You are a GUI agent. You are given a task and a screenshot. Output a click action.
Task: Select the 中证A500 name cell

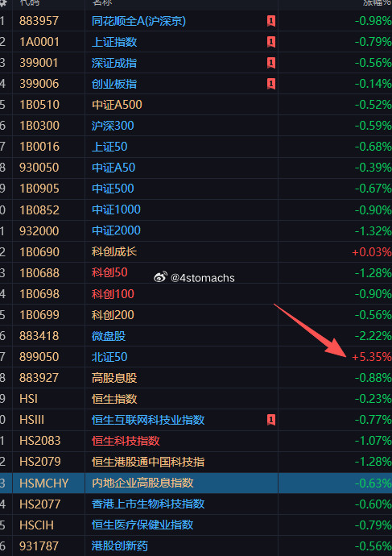pyautogui.click(x=117, y=105)
